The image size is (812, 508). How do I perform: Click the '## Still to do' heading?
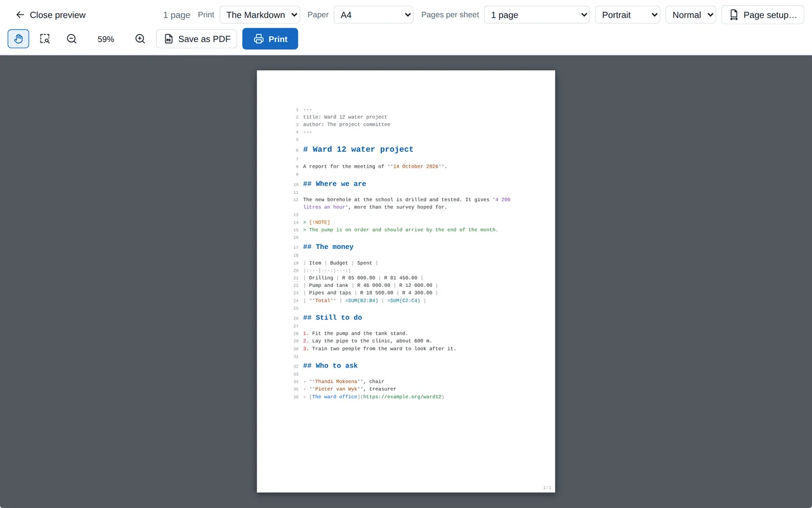[x=332, y=317]
